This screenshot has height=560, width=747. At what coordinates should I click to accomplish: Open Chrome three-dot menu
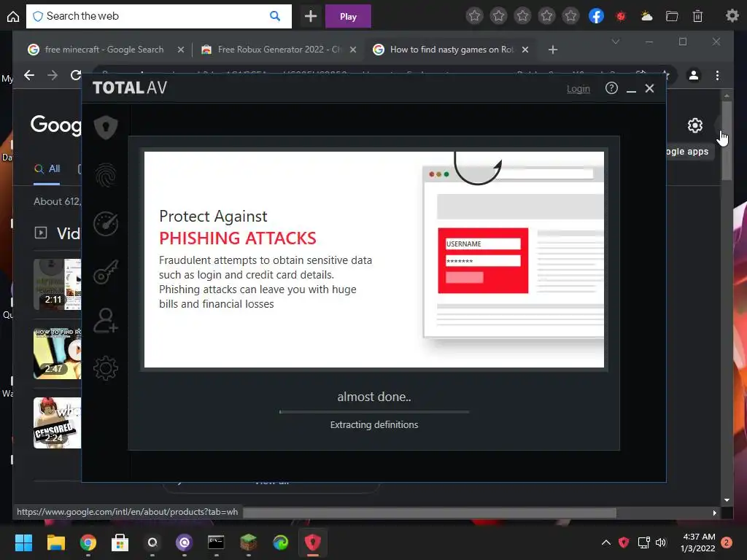point(718,75)
